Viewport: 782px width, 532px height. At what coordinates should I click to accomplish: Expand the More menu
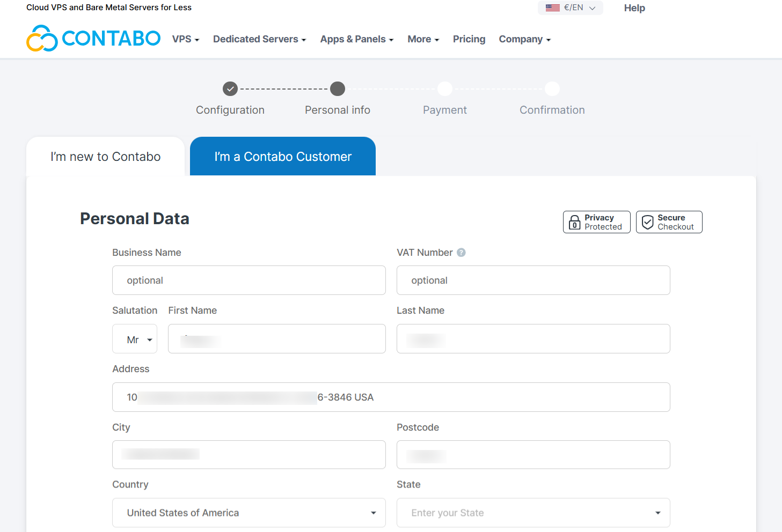(423, 39)
